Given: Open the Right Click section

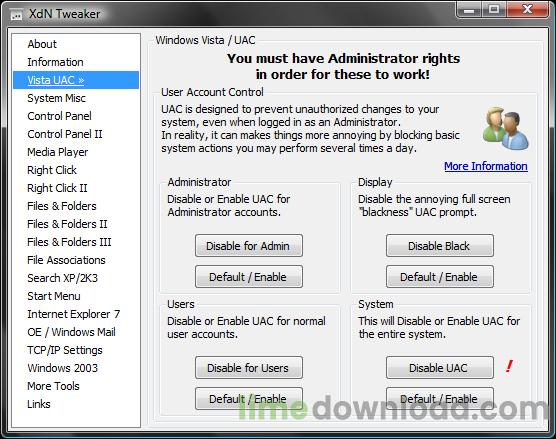Looking at the screenshot, I should (52, 170).
